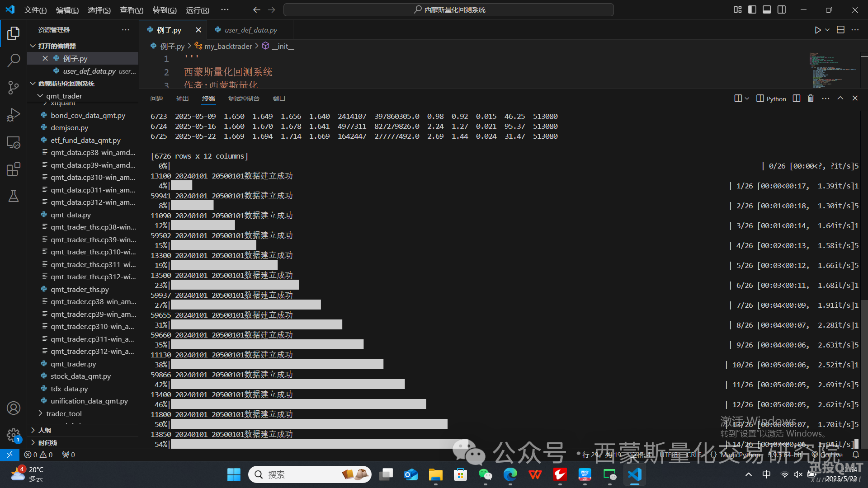
Task: Select the MagicPython language mode
Action: (740, 455)
